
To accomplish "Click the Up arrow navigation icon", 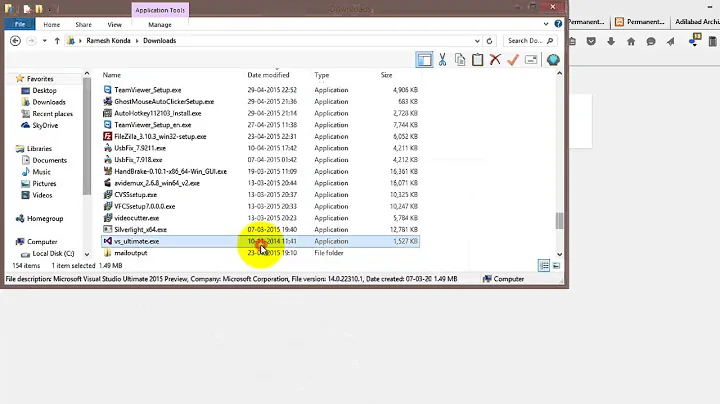I will point(57,41).
